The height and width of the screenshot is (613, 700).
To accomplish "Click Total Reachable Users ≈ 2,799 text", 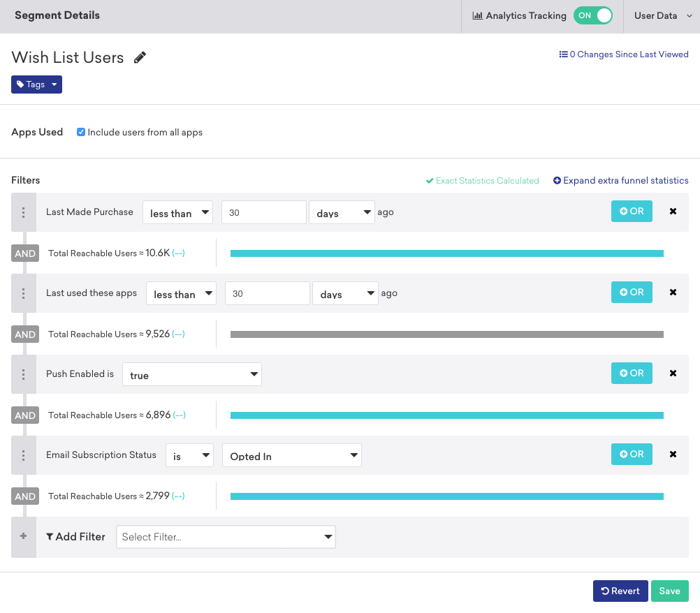I will click(109, 496).
